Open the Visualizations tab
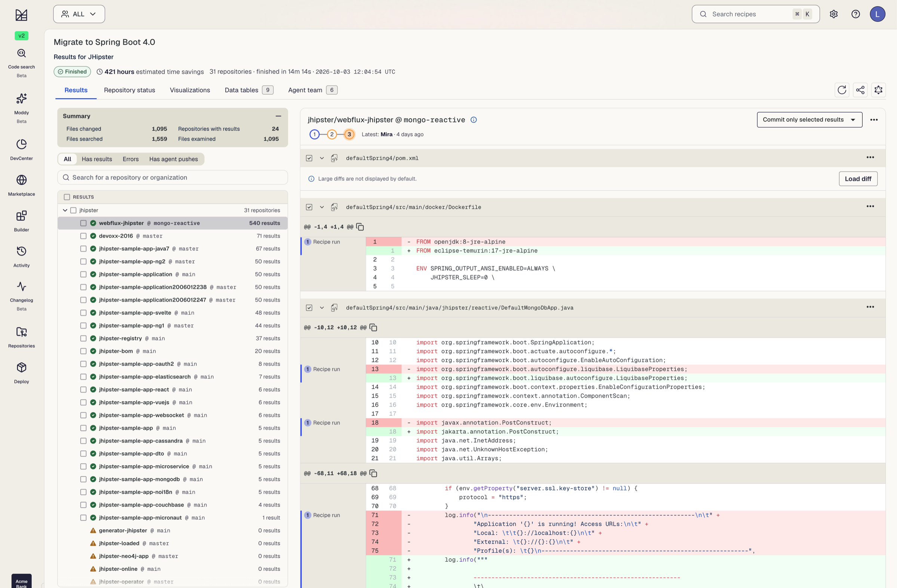The height and width of the screenshot is (588, 897). [x=189, y=90]
